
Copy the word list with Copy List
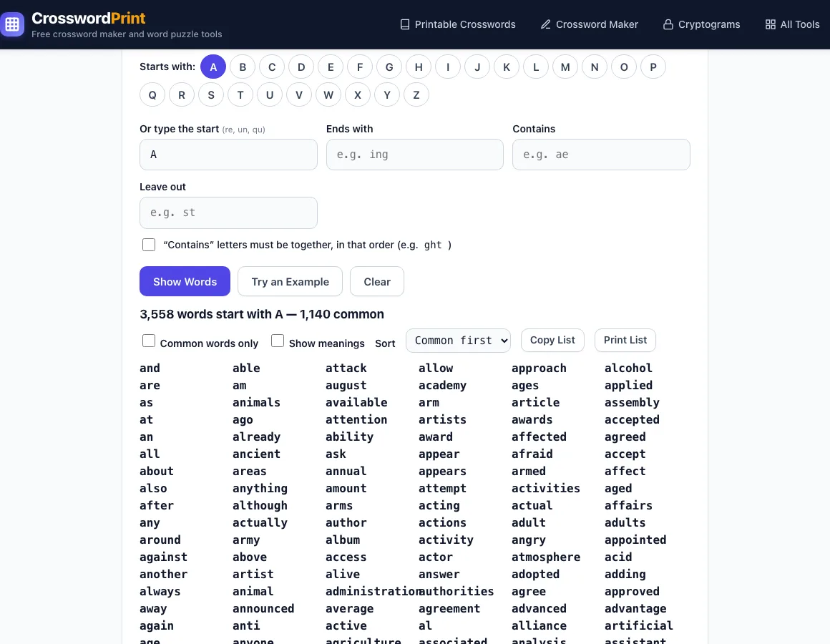[x=552, y=341]
